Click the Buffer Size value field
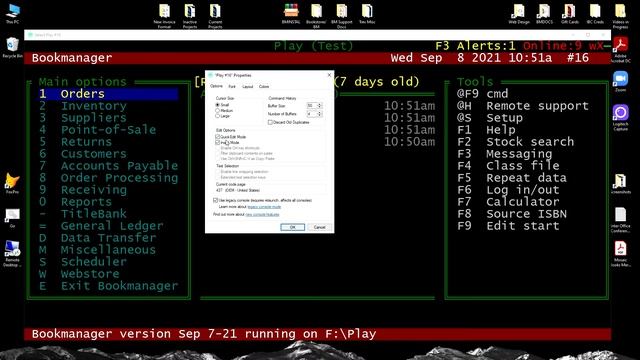Screen dimensions: 640x360 (x=312, y=106)
